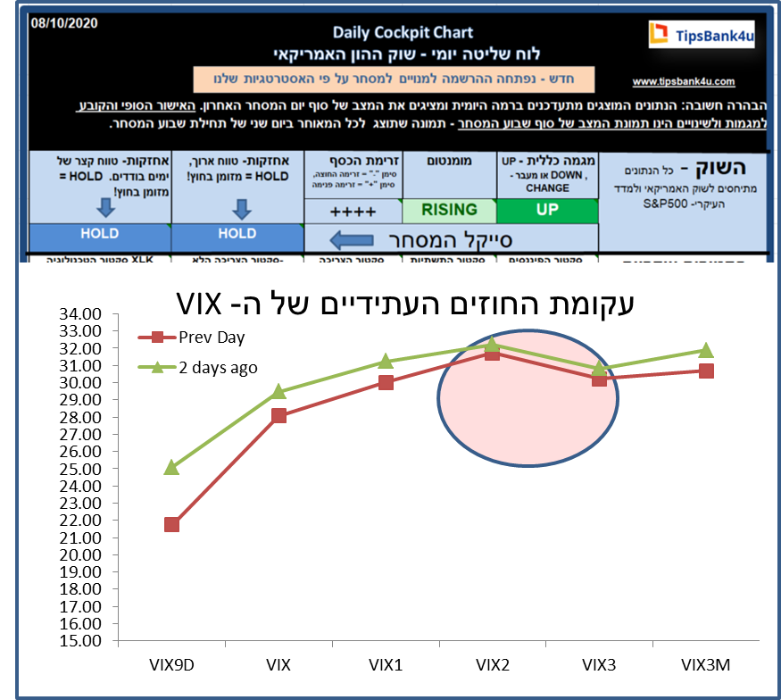Image resolution: width=781 pixels, height=700 pixels.
Task: Click the red square marker at VIX
Action: coord(278,415)
